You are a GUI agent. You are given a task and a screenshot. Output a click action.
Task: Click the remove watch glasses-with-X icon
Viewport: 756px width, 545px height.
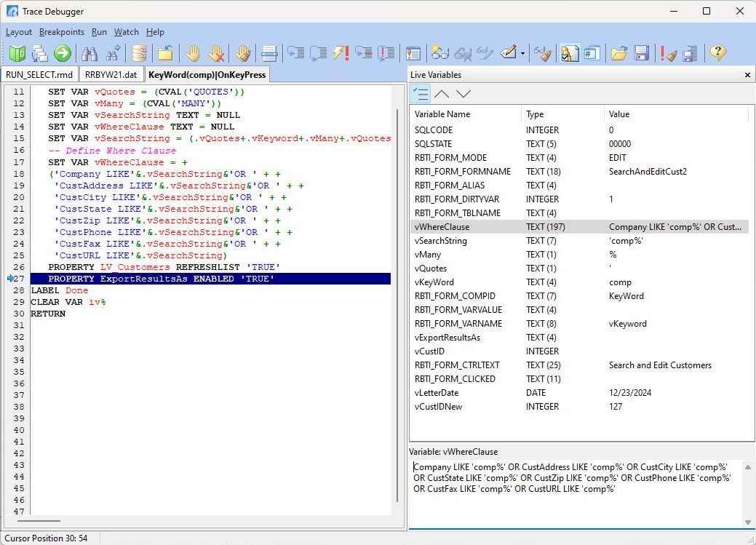tap(462, 53)
